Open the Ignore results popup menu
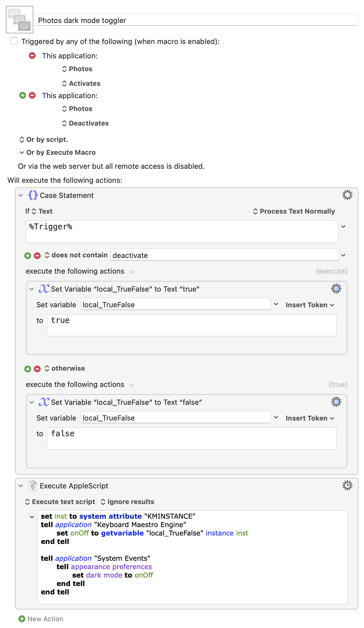Image resolution: width=364 pixels, height=628 pixels. [127, 502]
